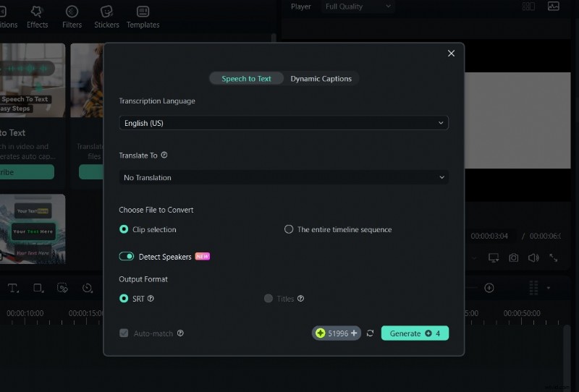Switch to the Dynamic Captions tab
The height and width of the screenshot is (392, 579).
coord(321,79)
